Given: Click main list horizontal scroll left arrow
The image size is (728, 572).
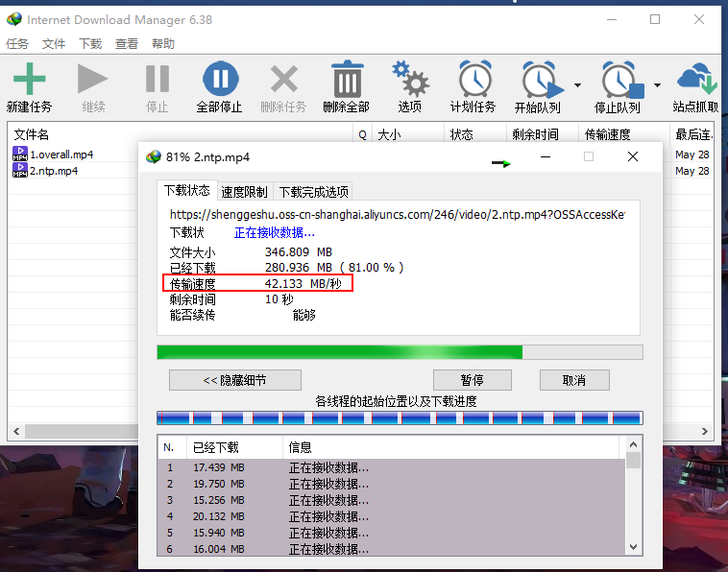Looking at the screenshot, I should 16,431.
